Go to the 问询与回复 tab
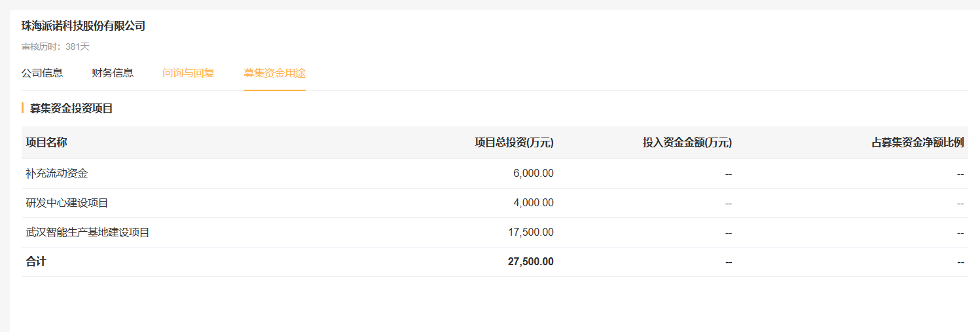 pos(189,73)
